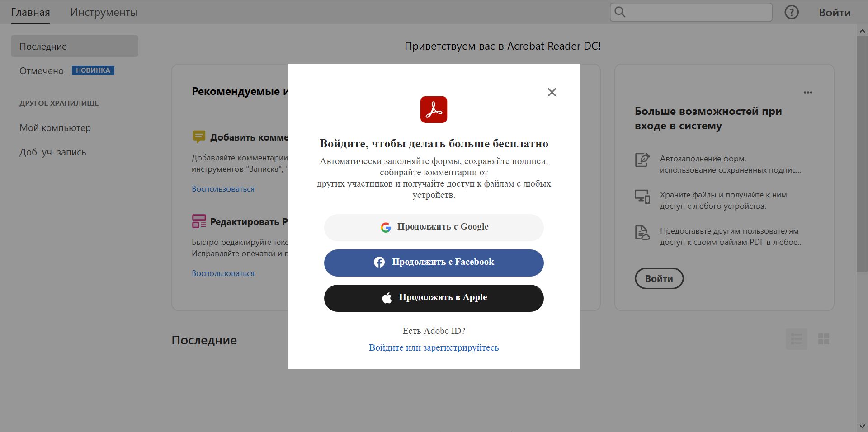Open the three-dot options menu
868x432 pixels.
808,92
